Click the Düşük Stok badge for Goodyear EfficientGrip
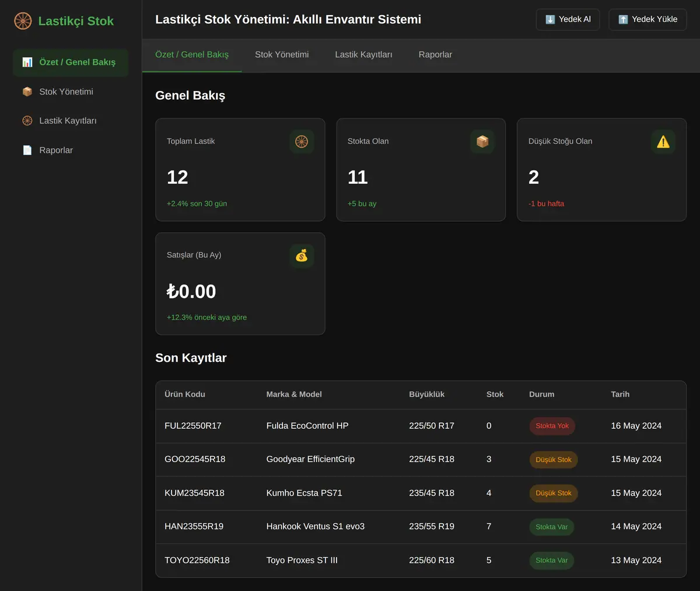 [554, 460]
